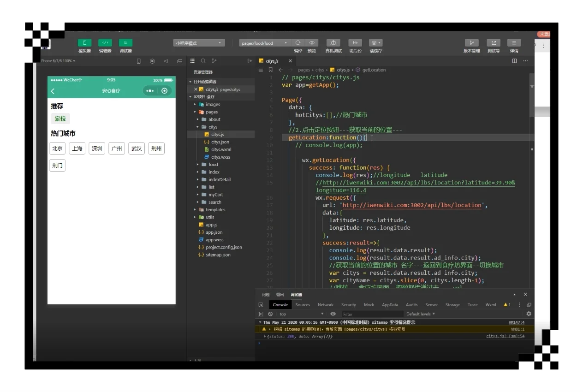This screenshot has width=583, height=392.
Task: Switch to the Network devtools tab
Action: [x=325, y=305]
